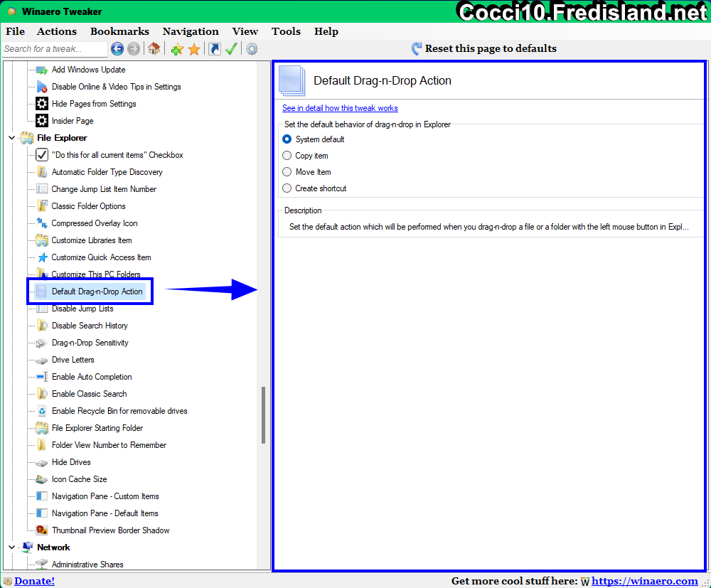Select Disable Jump Lists tree item
This screenshot has width=711, height=588.
82,309
